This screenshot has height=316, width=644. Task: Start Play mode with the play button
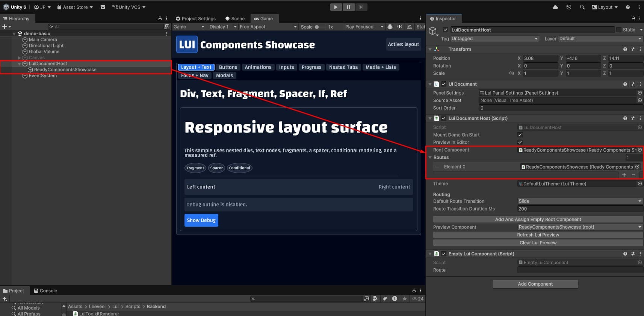[x=336, y=7]
